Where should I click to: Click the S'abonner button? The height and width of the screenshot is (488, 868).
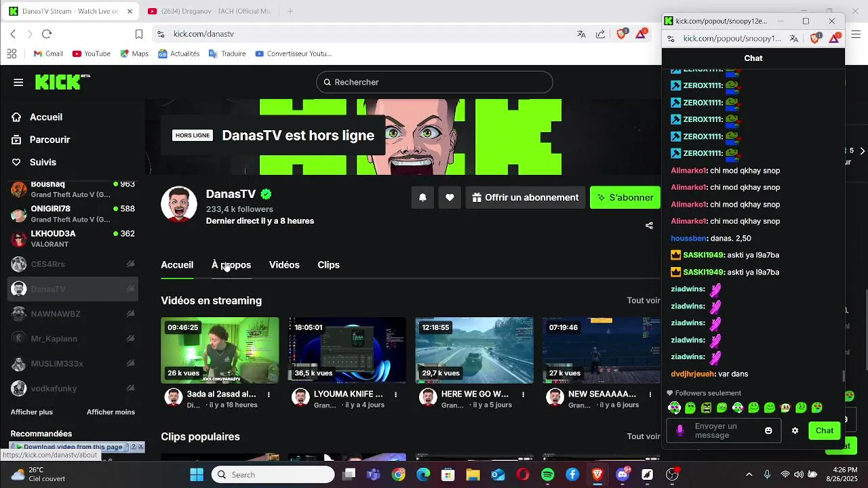(625, 197)
